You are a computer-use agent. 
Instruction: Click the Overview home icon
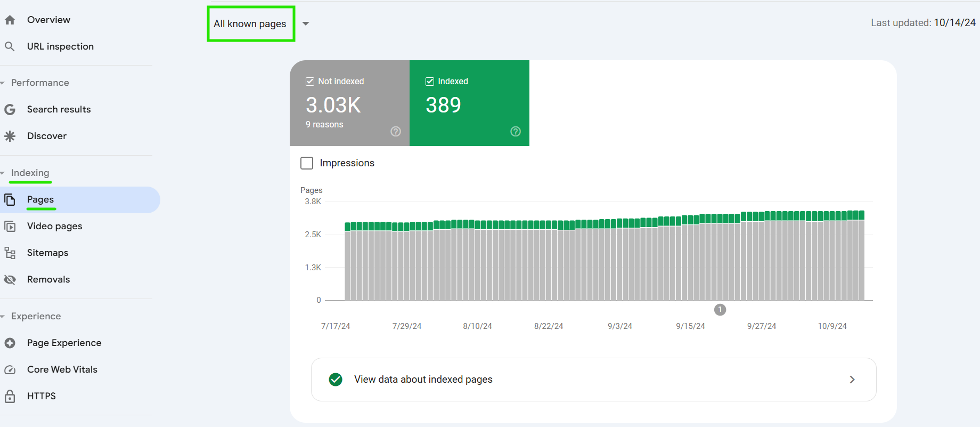click(x=10, y=20)
